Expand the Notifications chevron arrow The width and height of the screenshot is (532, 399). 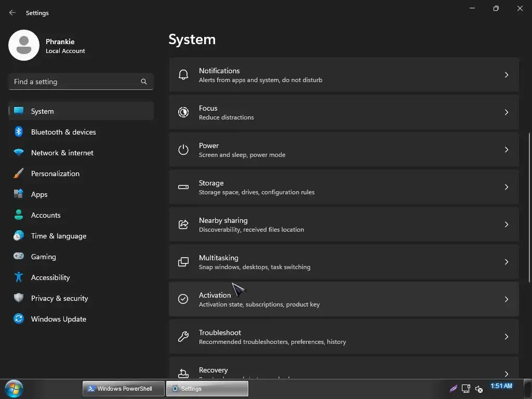(x=507, y=75)
